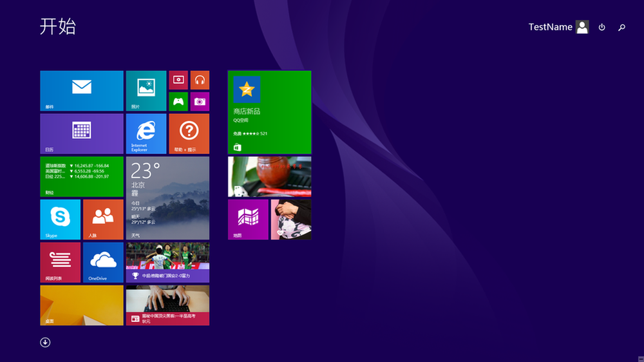Screen dimensions: 644x362
Task: Open the Store tile featuring QQ空间
Action: 269,112
